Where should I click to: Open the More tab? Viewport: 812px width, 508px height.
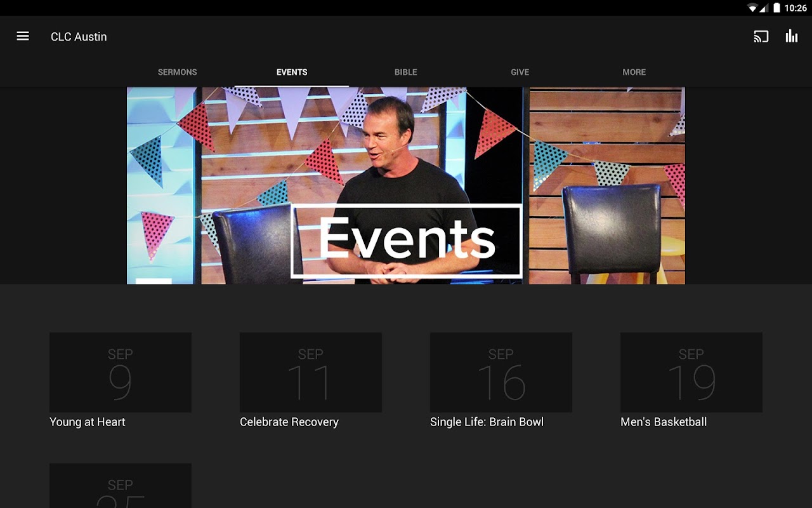634,72
